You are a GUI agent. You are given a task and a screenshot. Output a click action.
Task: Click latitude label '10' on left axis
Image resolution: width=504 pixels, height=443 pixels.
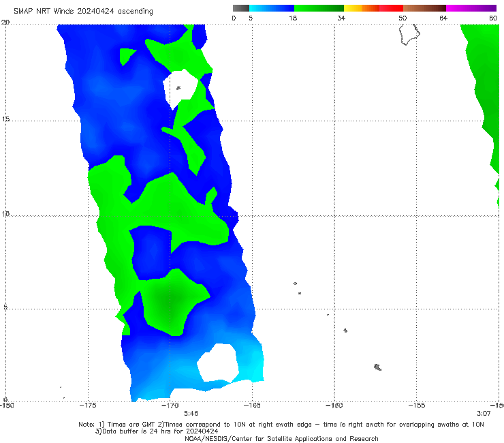[x=5, y=214]
